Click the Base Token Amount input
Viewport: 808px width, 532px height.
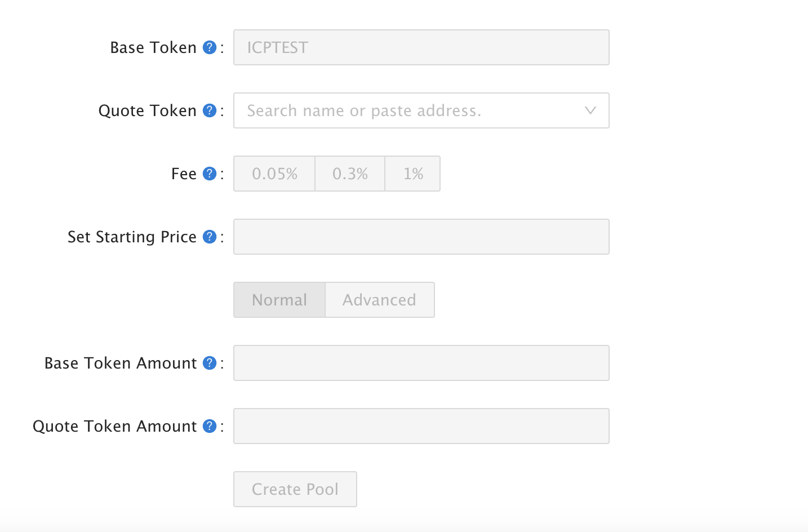tap(421, 363)
